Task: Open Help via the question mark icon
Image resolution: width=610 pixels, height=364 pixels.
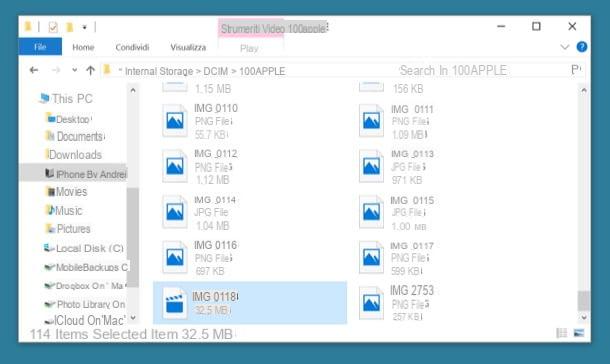Action: [x=582, y=47]
